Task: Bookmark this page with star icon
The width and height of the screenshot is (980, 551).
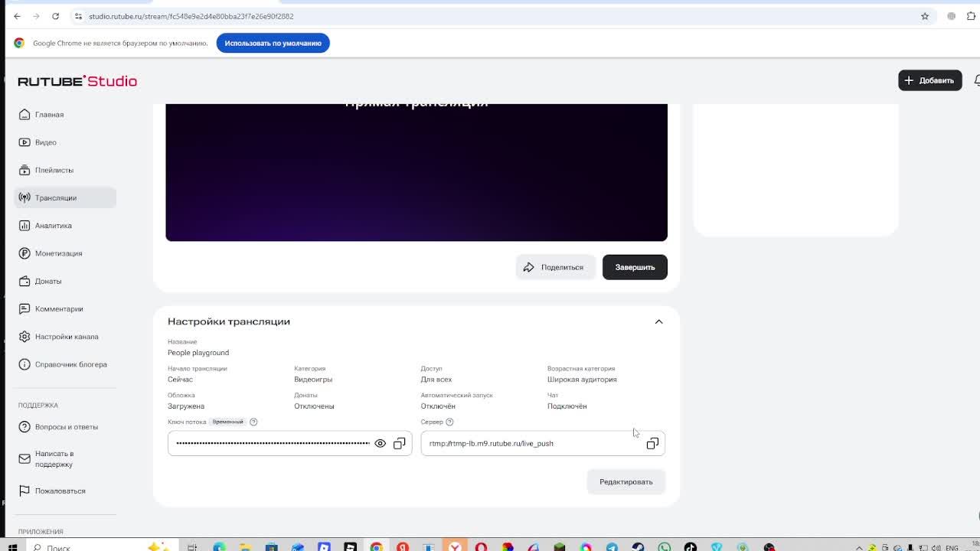Action: (x=925, y=16)
